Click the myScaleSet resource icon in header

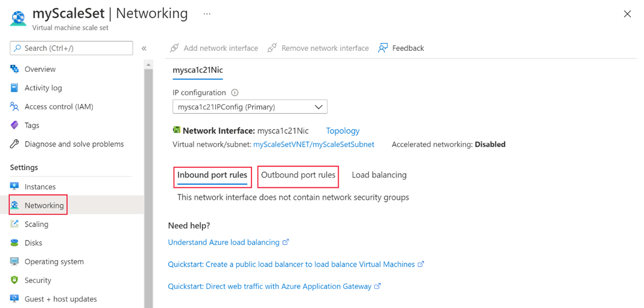pyautogui.click(x=18, y=19)
